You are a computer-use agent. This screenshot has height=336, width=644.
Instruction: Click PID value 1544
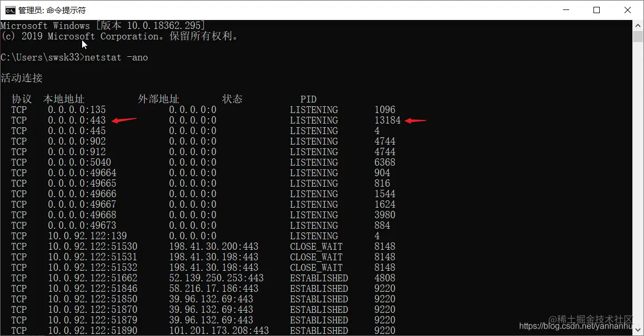tap(385, 194)
